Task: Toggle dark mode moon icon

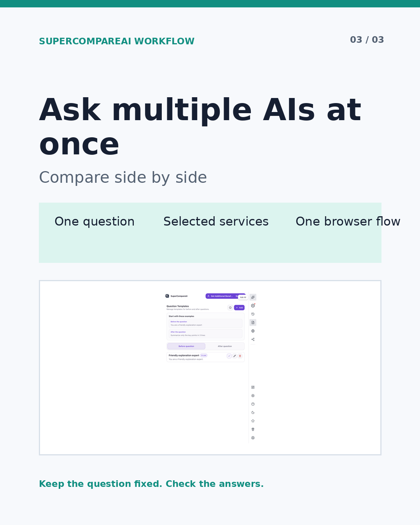Action: pyautogui.click(x=253, y=413)
